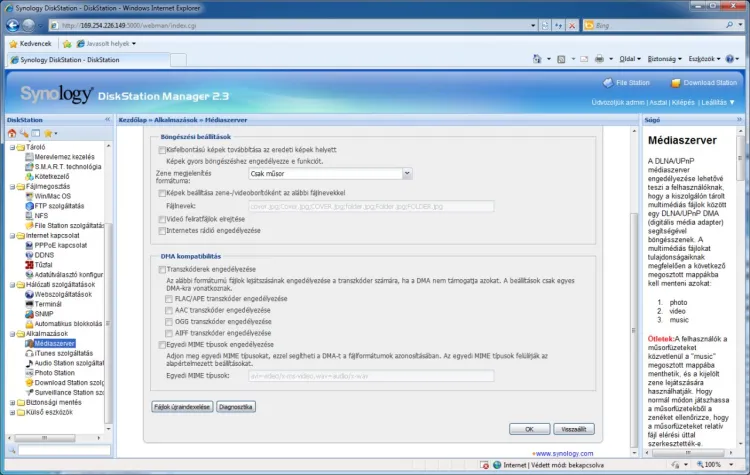Screen dimensions: 750x475
Task: Enable the Transzkóderek engedélyezése checkbox
Action: pos(163,269)
